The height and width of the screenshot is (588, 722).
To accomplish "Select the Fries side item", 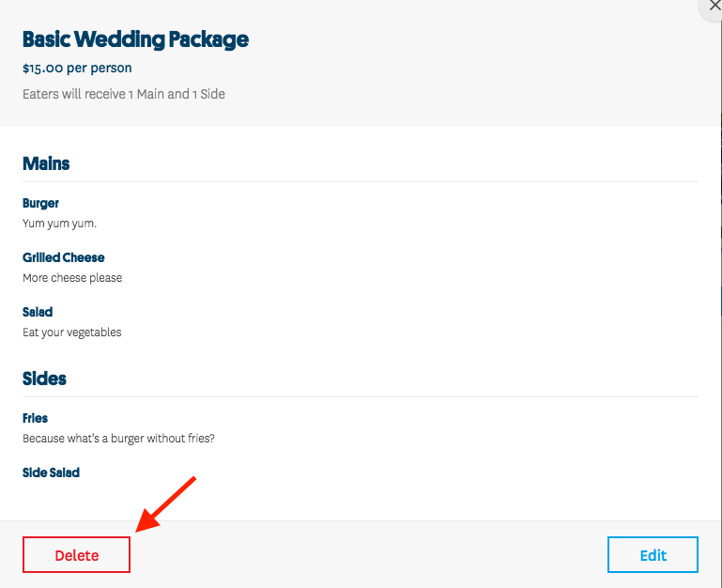I will [x=35, y=418].
